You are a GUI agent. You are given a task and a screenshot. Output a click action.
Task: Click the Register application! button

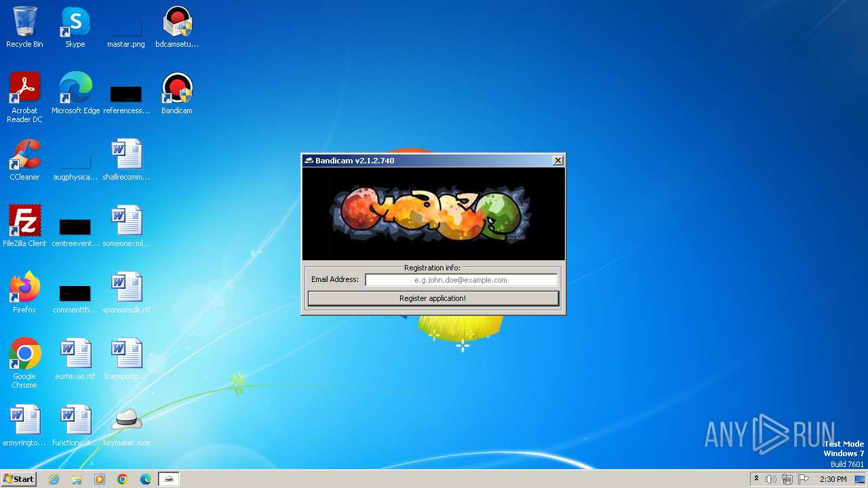433,298
